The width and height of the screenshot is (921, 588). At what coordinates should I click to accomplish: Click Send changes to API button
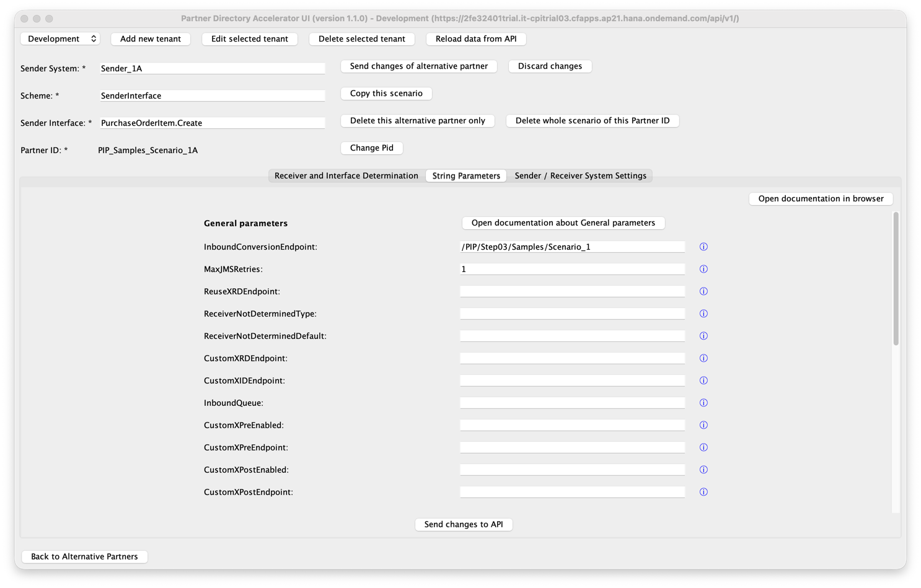coord(464,524)
